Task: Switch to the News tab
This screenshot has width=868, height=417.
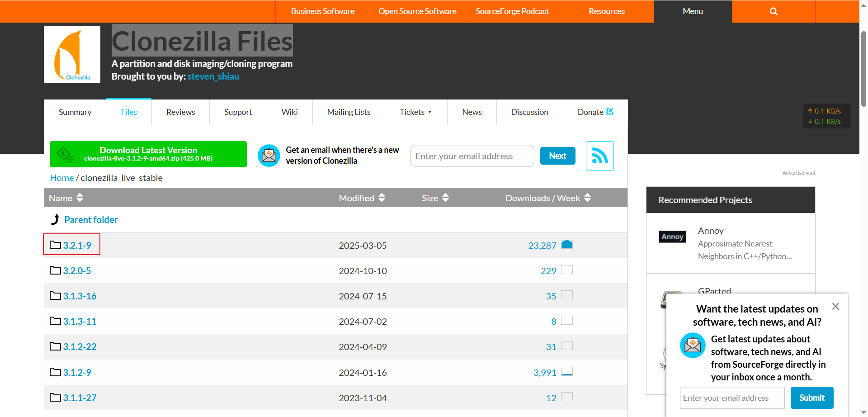Action: [x=472, y=112]
